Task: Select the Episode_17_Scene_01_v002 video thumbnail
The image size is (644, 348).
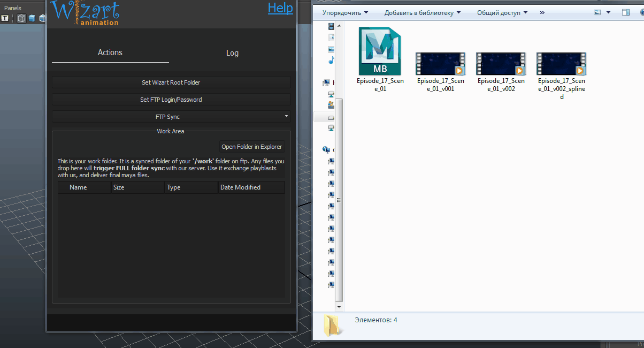Action: click(x=501, y=64)
